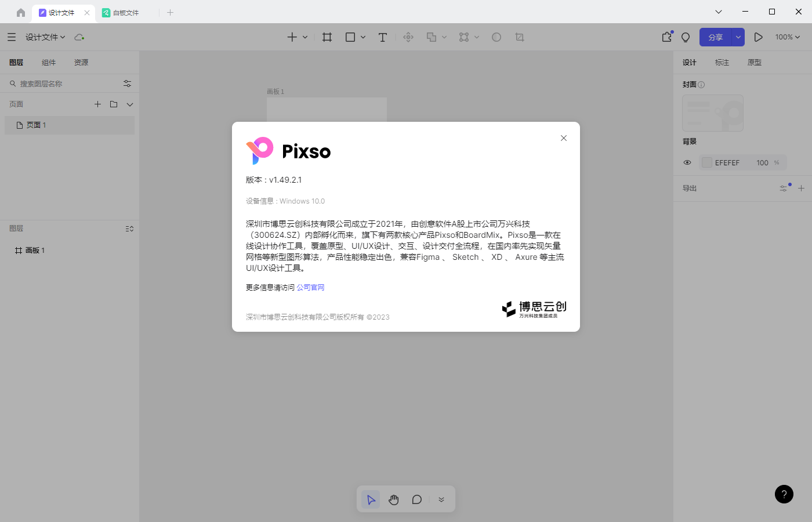
Task: Create a new page folder
Action: click(114, 104)
